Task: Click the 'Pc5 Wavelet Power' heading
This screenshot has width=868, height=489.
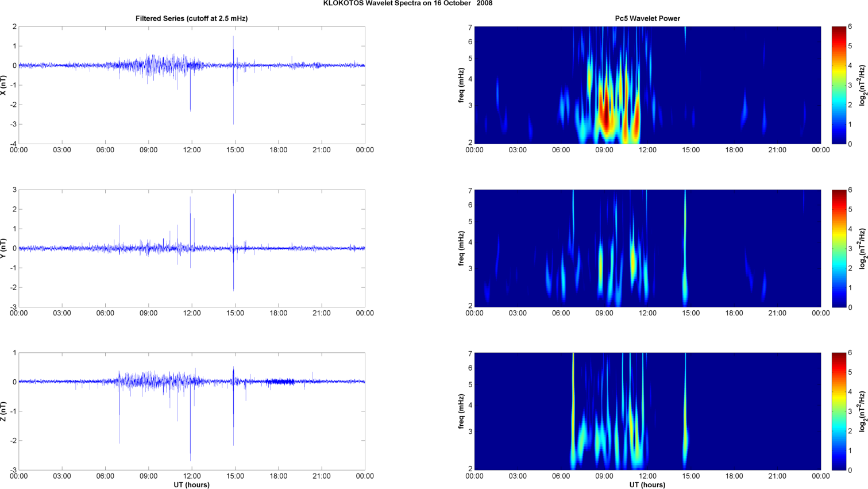Action: coord(647,18)
